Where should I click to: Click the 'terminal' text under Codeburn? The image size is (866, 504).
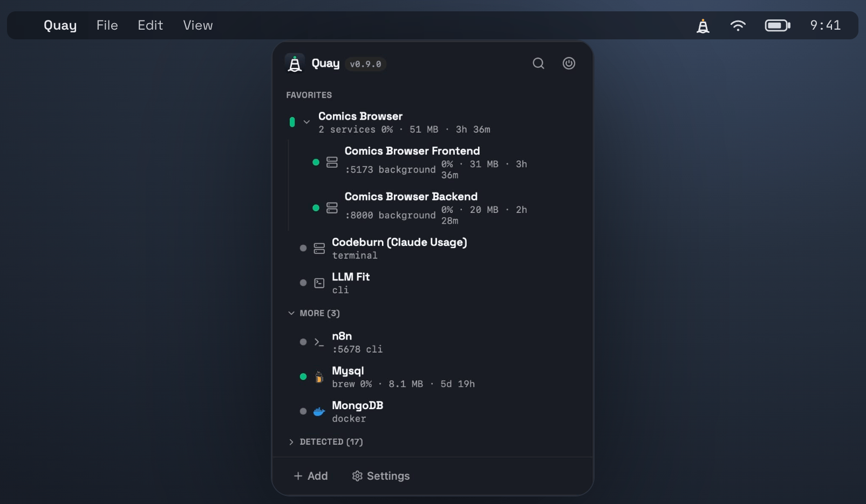tap(354, 256)
